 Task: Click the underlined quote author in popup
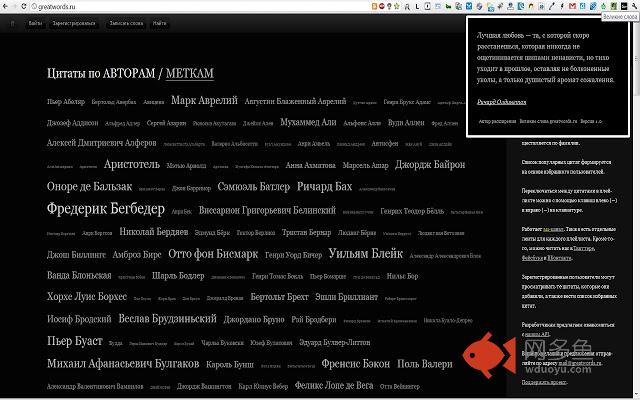pos(501,102)
